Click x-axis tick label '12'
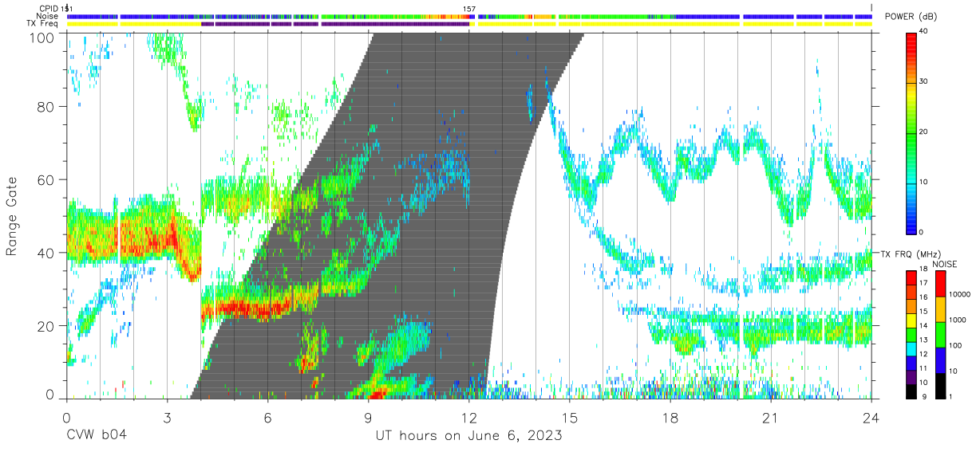980x452 pixels. click(469, 417)
